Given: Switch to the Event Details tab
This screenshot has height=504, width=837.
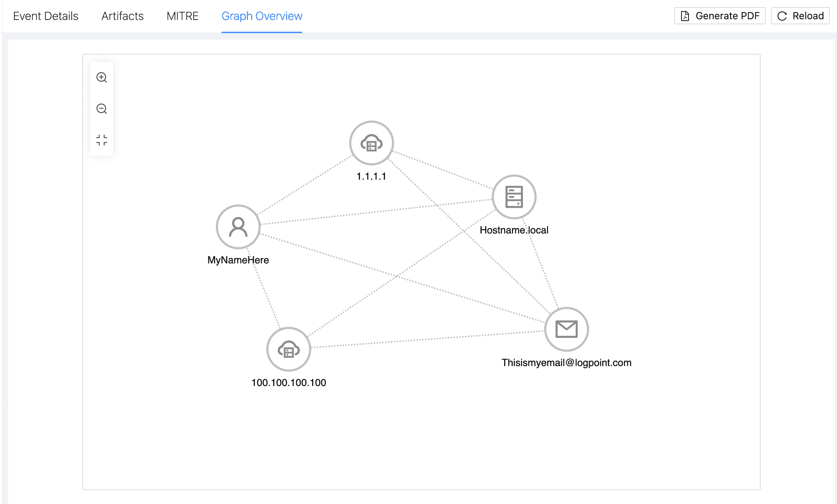Looking at the screenshot, I should tap(46, 16).
